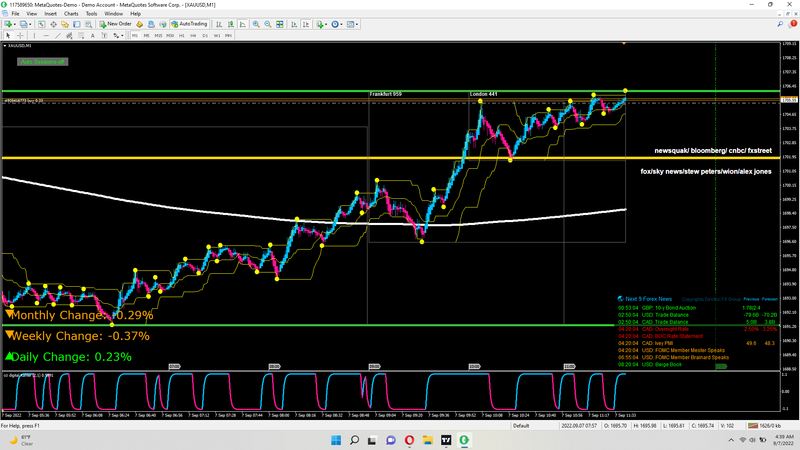The image size is (800, 450).
Task: Zoom out of the chart
Action: point(268,24)
